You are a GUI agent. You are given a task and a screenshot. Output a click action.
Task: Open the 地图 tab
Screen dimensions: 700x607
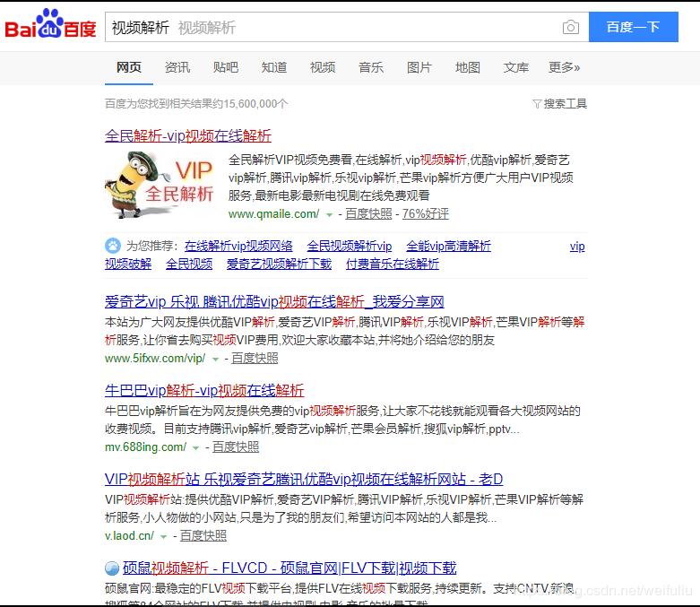[467, 67]
